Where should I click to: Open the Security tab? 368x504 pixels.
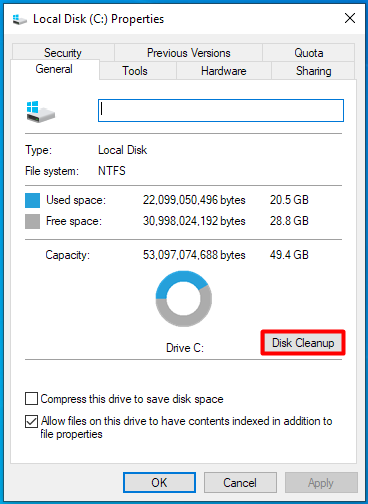[x=63, y=53]
